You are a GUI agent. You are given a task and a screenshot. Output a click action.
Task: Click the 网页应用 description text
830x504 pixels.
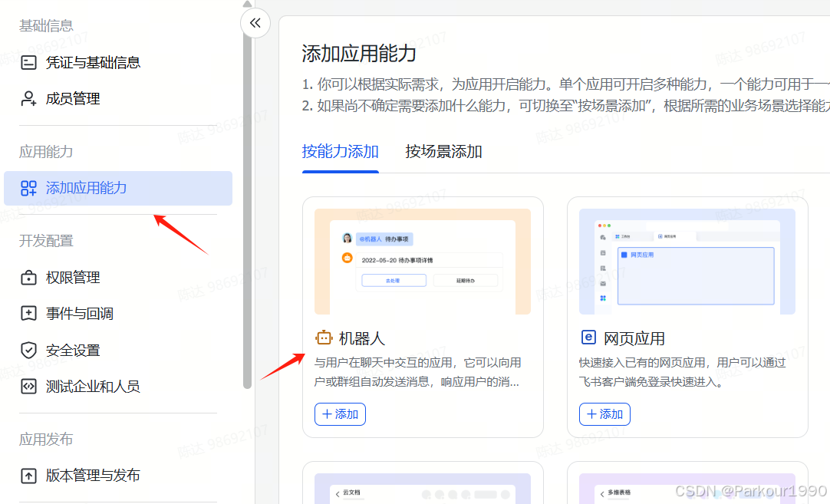[682, 372]
